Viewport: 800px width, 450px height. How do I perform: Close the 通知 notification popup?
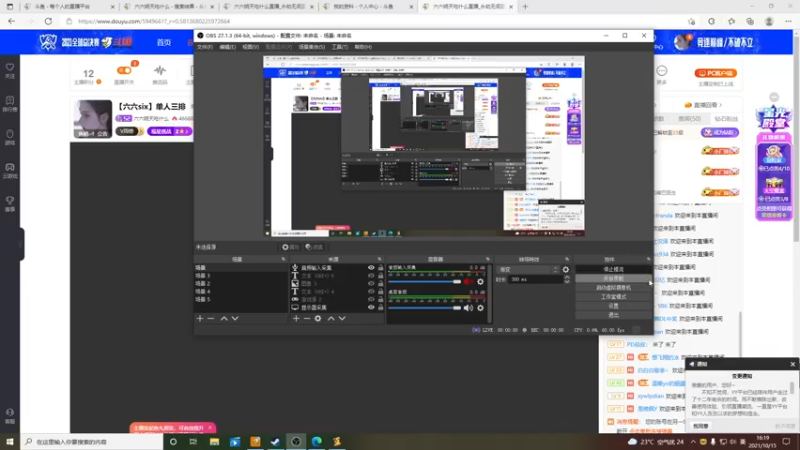point(792,364)
